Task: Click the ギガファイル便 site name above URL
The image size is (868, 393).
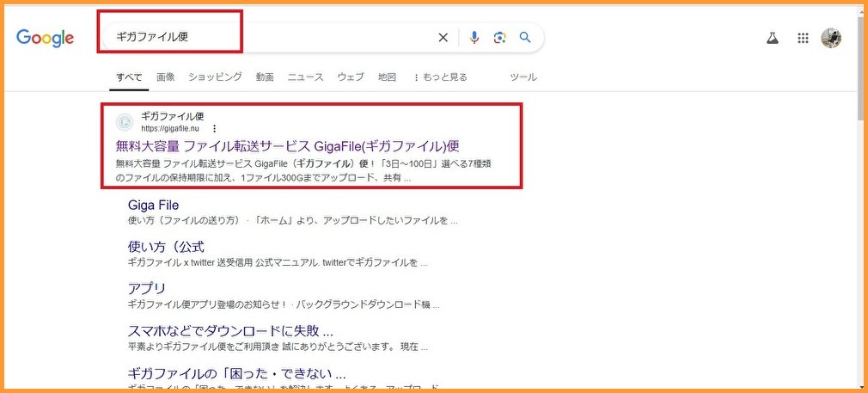Action: click(173, 116)
